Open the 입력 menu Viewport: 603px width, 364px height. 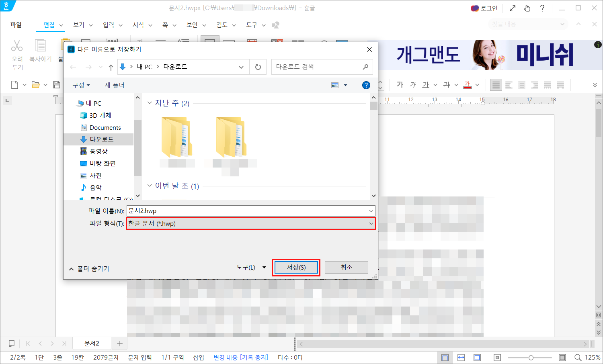(x=109, y=25)
